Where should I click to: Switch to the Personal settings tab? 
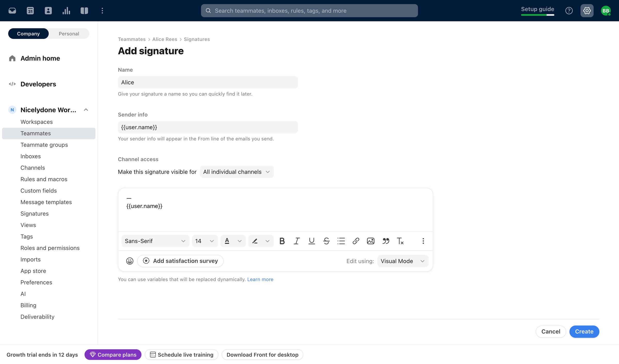click(69, 34)
